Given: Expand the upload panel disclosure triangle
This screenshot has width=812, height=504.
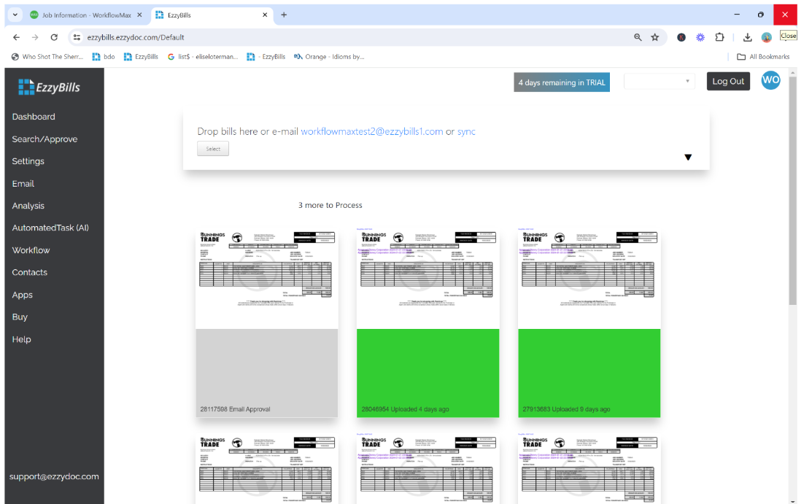Looking at the screenshot, I should pyautogui.click(x=688, y=157).
